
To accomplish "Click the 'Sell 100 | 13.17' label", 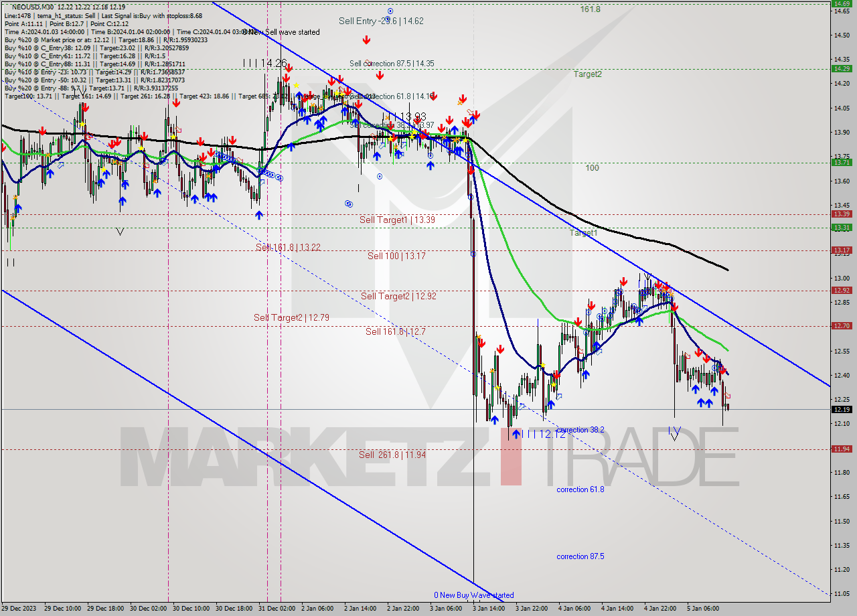I will point(396,256).
